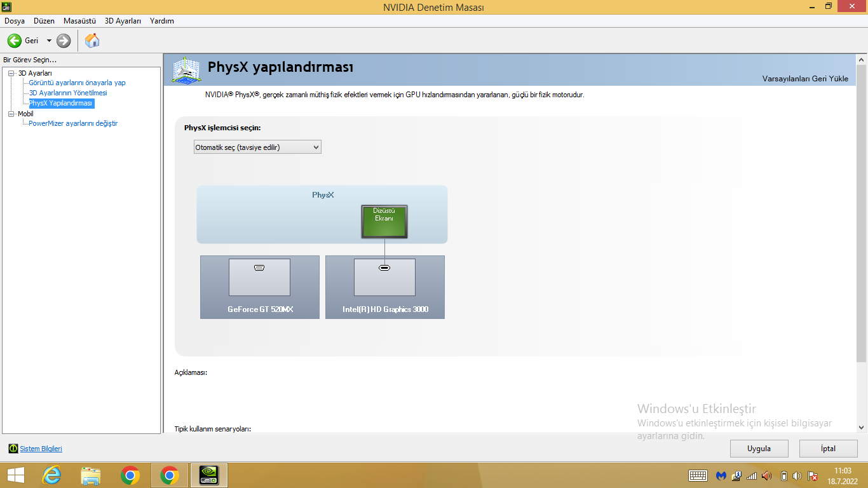The image size is (868, 488).
Task: Click the tray icon with blue info badge
Action: 737,475
